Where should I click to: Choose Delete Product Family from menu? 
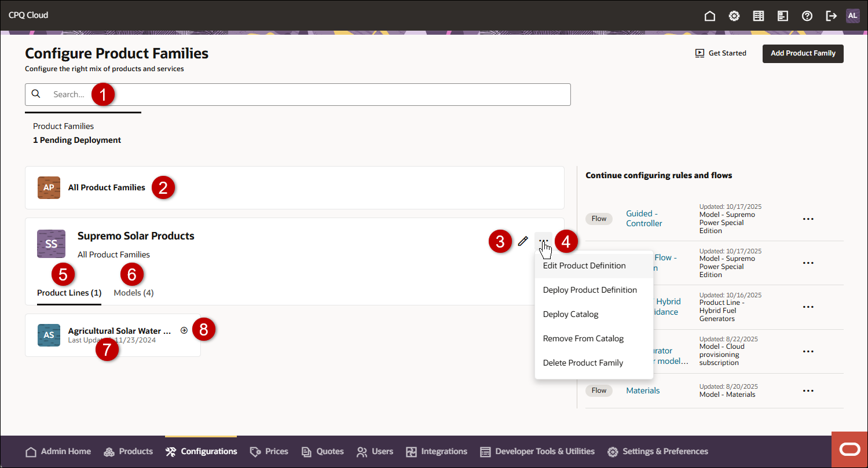coord(583,363)
